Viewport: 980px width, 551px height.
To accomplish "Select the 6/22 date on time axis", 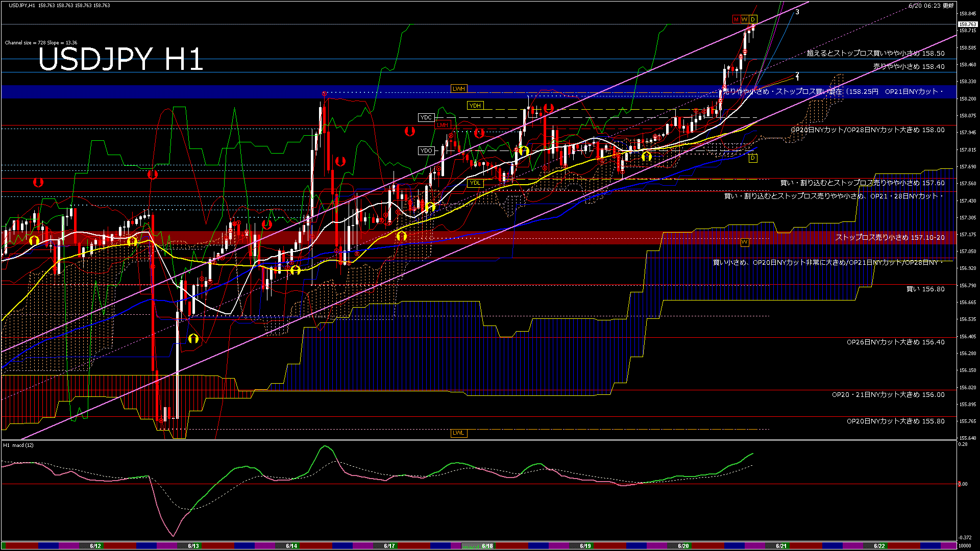I will tap(879, 546).
